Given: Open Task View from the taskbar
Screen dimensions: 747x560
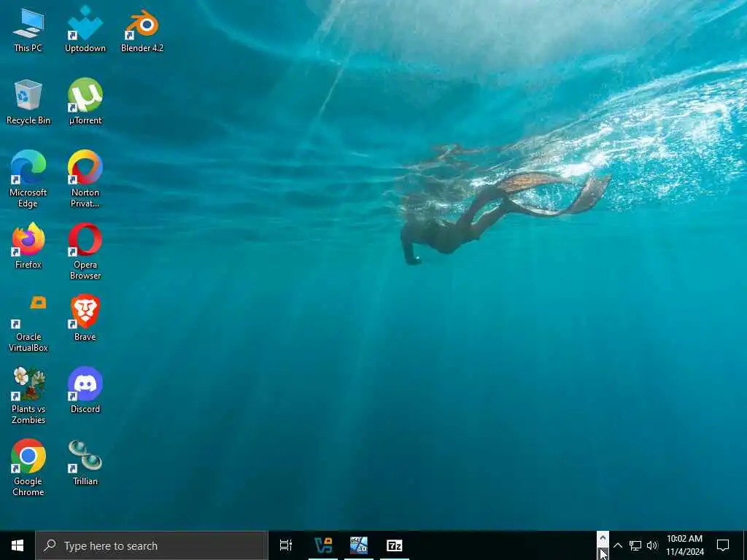Looking at the screenshot, I should click(x=286, y=545).
